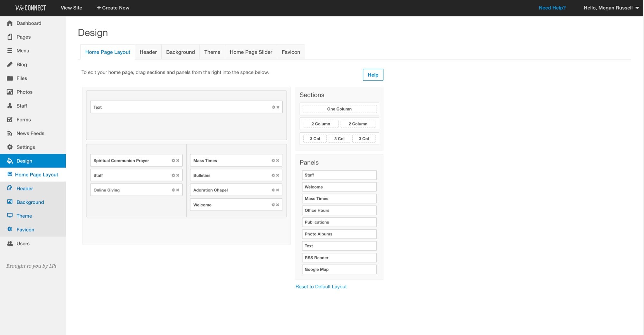Pick the Google Map panel

coord(339,270)
